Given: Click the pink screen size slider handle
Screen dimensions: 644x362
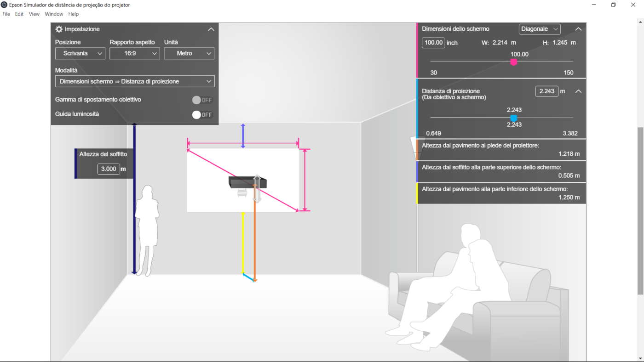Looking at the screenshot, I should (x=514, y=62).
